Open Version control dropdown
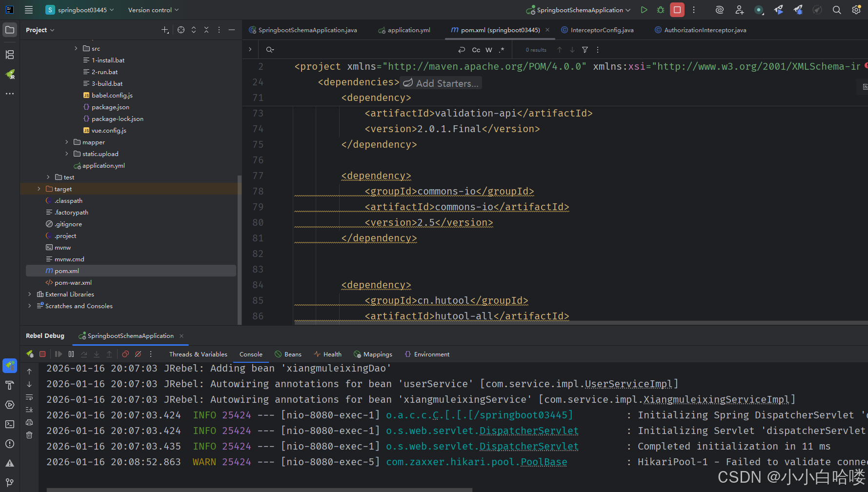 153,10
